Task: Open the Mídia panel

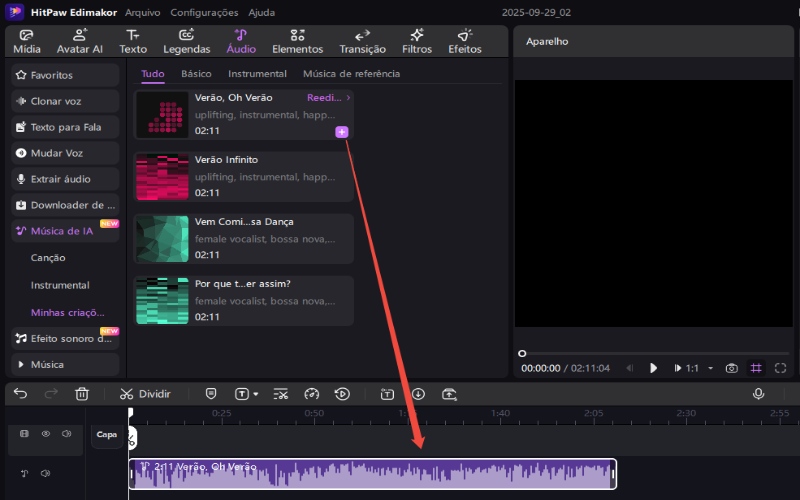Action: (27, 42)
